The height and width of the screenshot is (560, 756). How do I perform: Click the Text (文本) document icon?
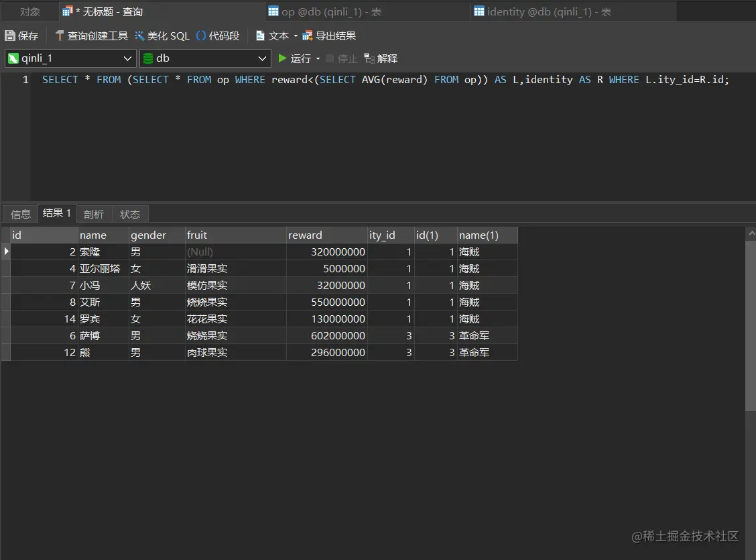pyautogui.click(x=260, y=36)
